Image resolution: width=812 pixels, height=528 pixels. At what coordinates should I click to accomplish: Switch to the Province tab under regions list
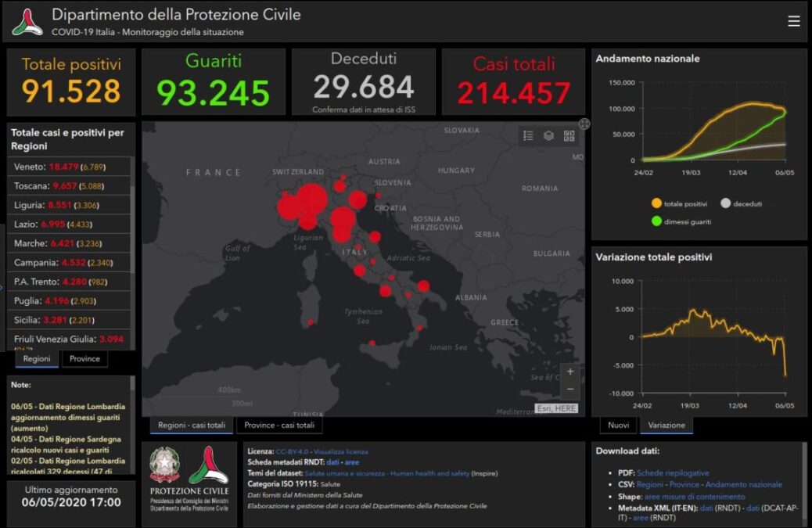(84, 359)
